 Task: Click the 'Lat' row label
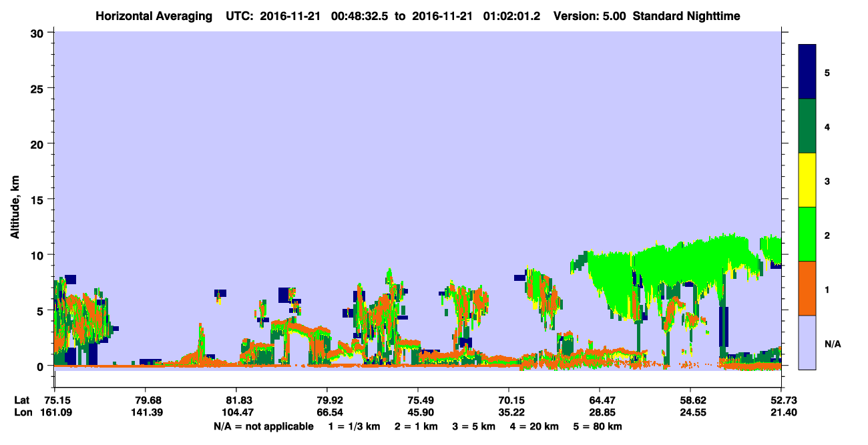click(21, 400)
